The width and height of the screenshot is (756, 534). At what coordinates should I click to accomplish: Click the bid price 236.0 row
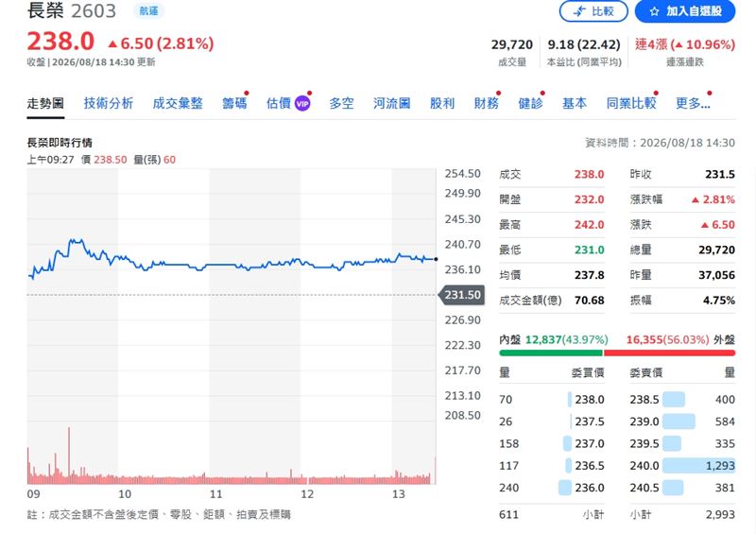552,489
